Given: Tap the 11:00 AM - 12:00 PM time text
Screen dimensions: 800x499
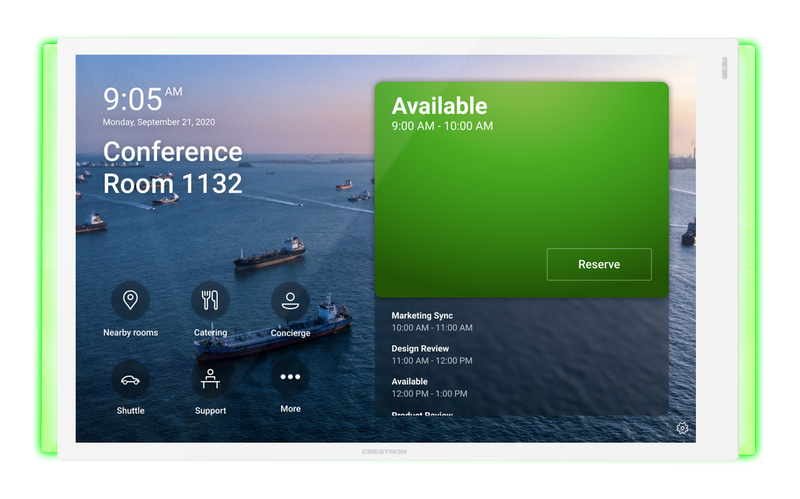Looking at the screenshot, I should tap(432, 361).
